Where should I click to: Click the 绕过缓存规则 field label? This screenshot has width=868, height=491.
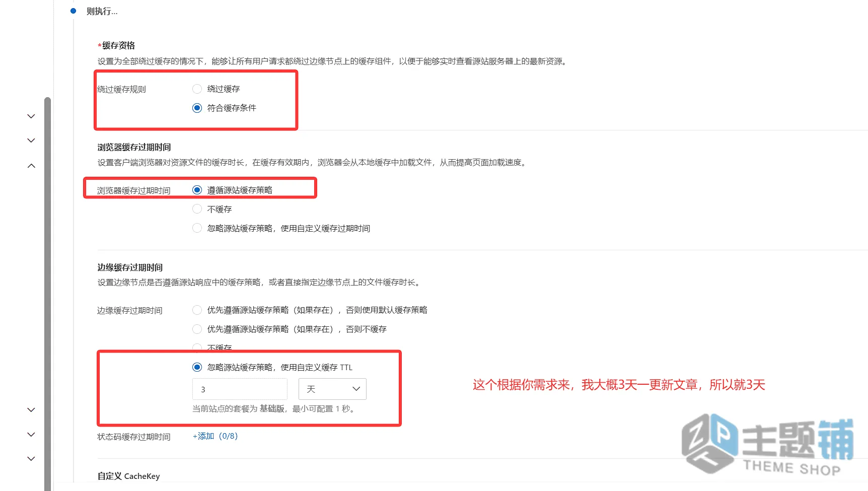[x=121, y=89]
